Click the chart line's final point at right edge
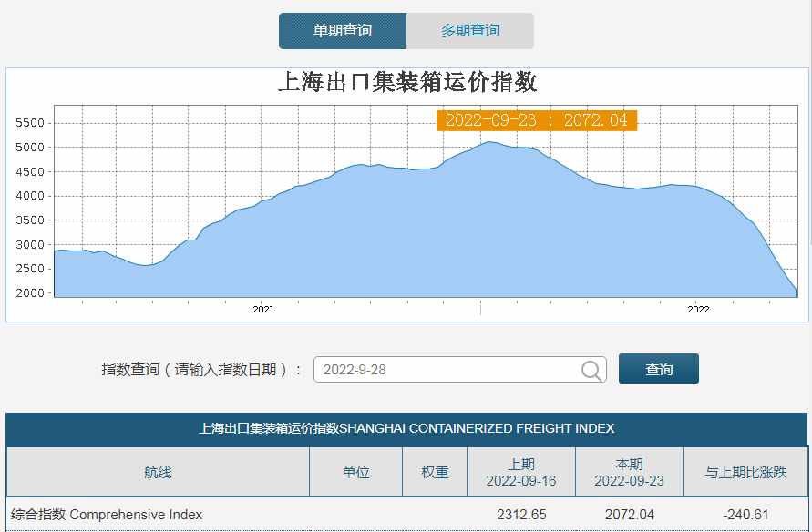812x532 pixels. point(796,291)
